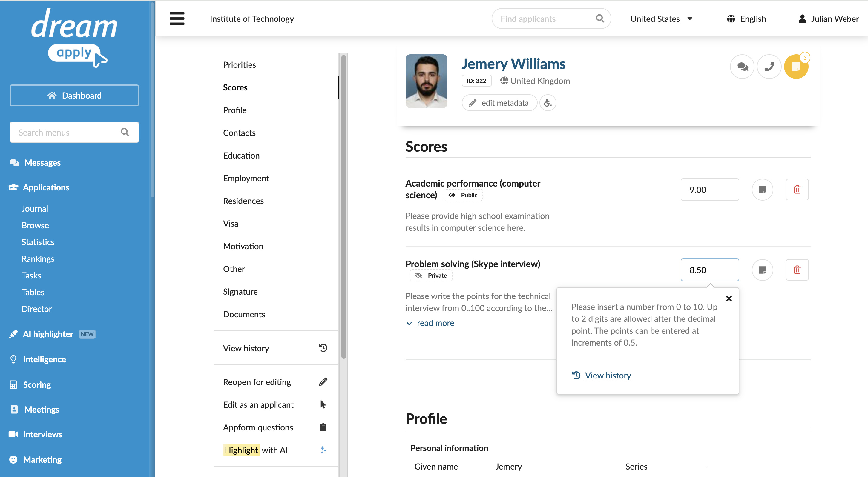Select Reopen for editing

coord(275,382)
